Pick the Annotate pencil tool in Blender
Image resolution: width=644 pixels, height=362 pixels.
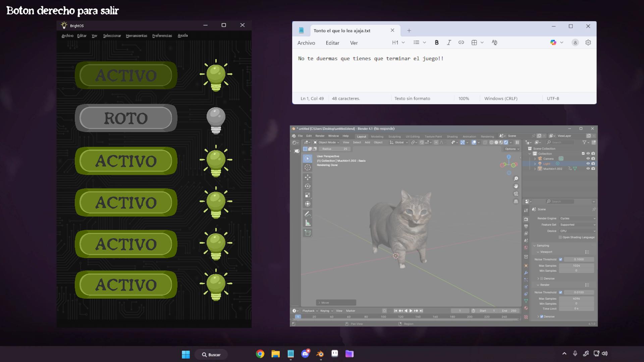(x=308, y=214)
